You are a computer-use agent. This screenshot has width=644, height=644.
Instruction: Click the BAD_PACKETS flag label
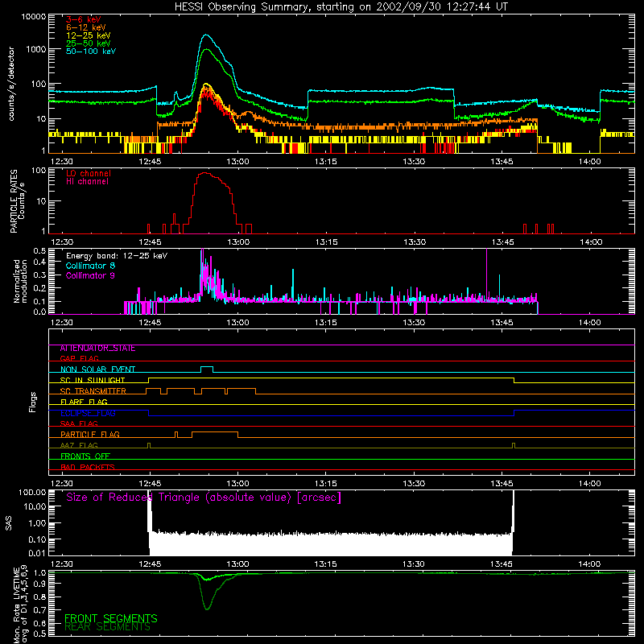click(x=88, y=467)
